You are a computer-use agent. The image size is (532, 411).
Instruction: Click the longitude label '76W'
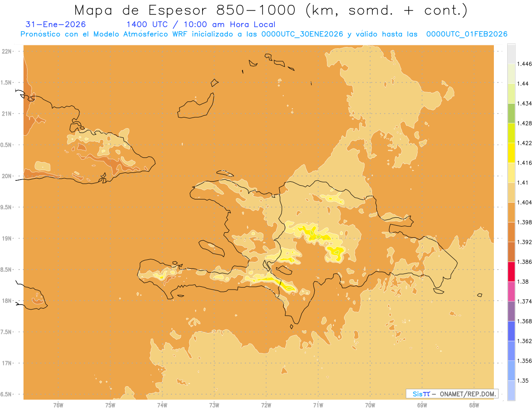(x=58, y=405)
